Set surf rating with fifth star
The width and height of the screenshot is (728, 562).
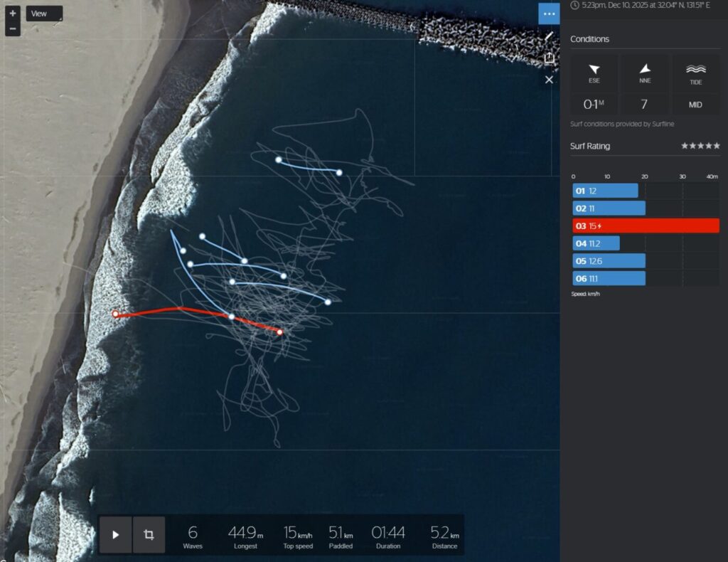(717, 146)
